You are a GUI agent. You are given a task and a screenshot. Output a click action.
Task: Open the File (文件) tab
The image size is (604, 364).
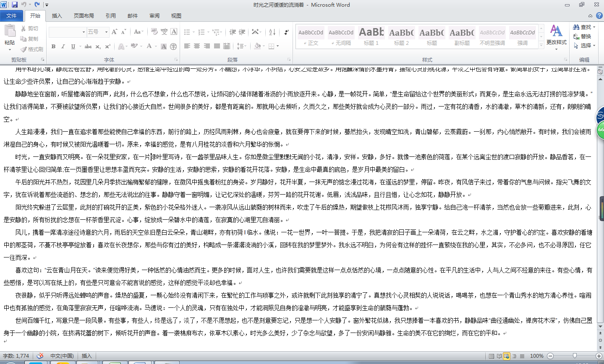coord(11,16)
